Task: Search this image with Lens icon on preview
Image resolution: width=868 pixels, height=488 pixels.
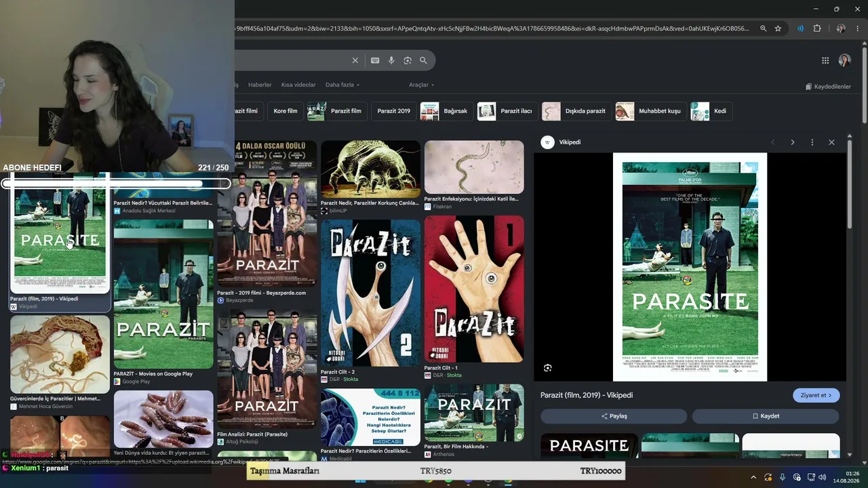Action: point(548,368)
